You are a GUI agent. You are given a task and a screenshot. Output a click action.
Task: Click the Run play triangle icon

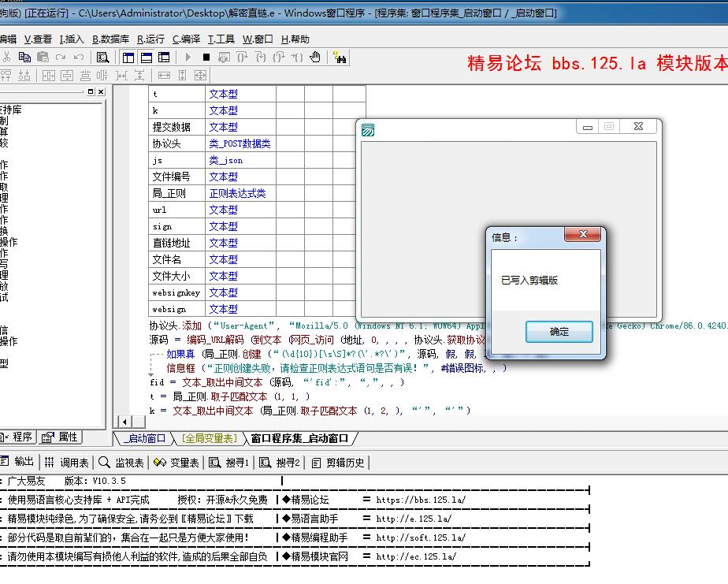188,58
